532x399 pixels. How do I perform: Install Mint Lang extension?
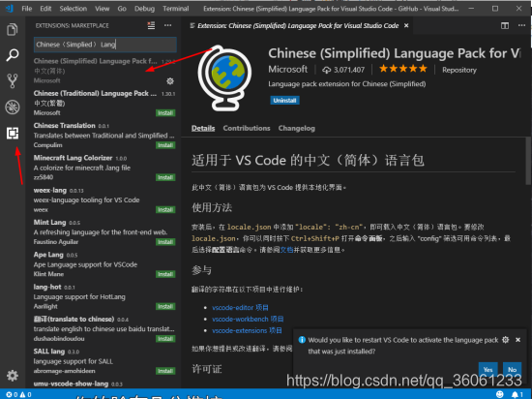165,242
